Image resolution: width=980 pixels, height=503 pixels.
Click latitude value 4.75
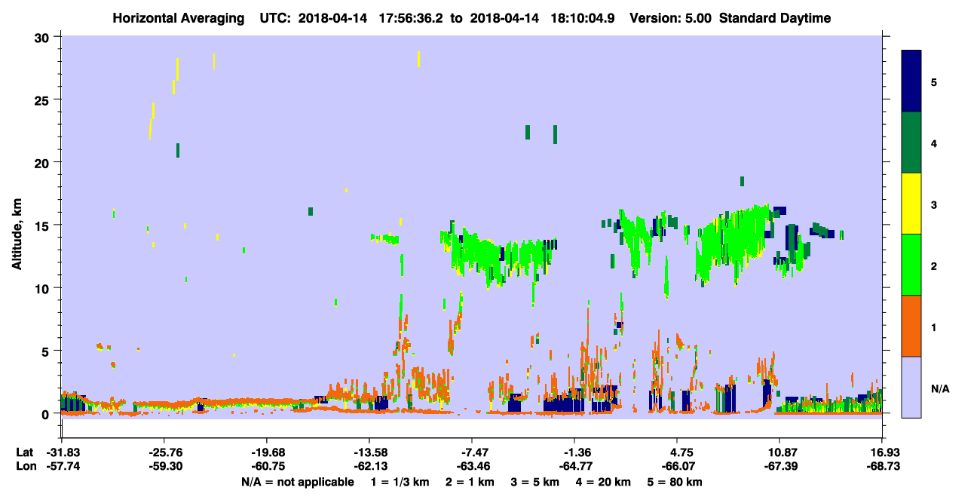677,452
